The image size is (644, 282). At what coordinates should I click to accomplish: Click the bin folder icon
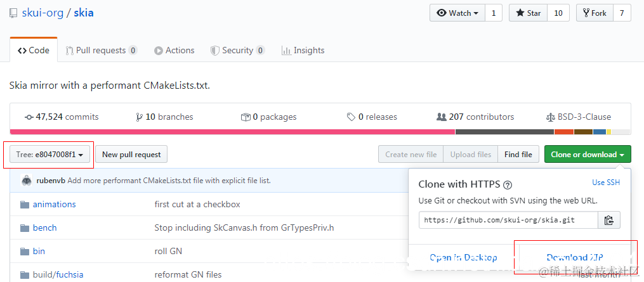[x=25, y=251]
